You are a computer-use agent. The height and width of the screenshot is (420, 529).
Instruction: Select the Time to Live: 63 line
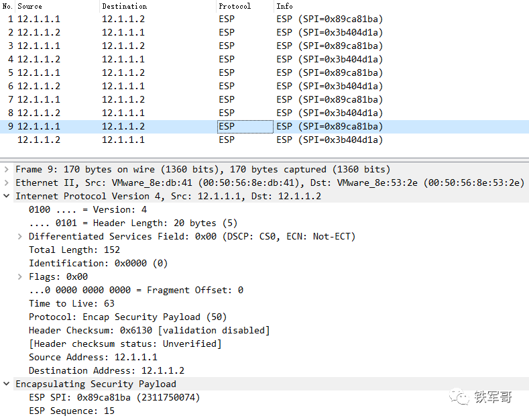pyautogui.click(x=72, y=303)
